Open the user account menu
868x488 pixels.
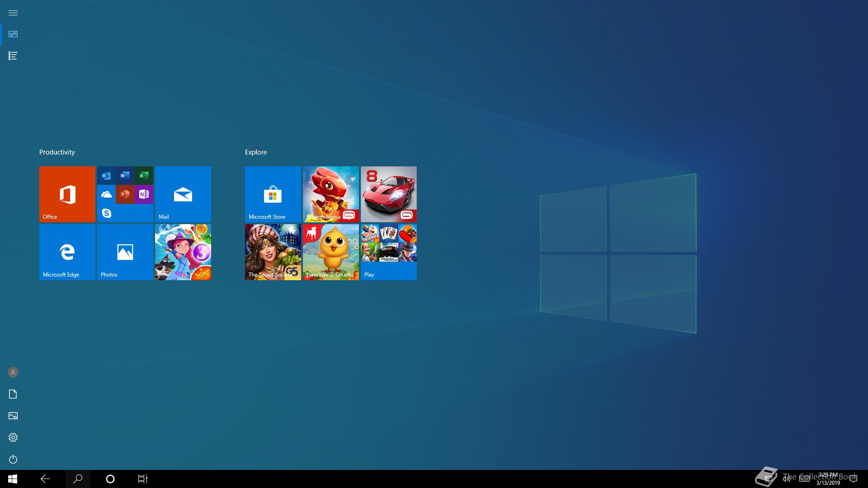point(13,372)
